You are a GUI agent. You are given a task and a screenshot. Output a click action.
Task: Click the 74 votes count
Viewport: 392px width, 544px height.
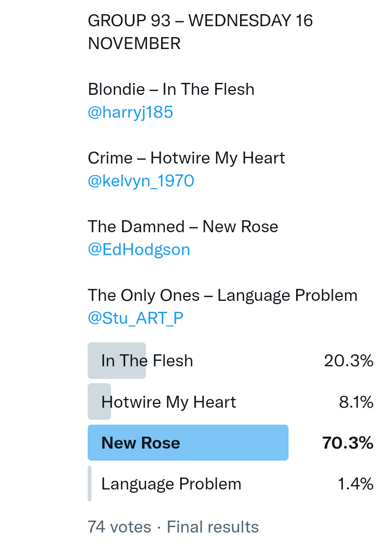(x=119, y=527)
